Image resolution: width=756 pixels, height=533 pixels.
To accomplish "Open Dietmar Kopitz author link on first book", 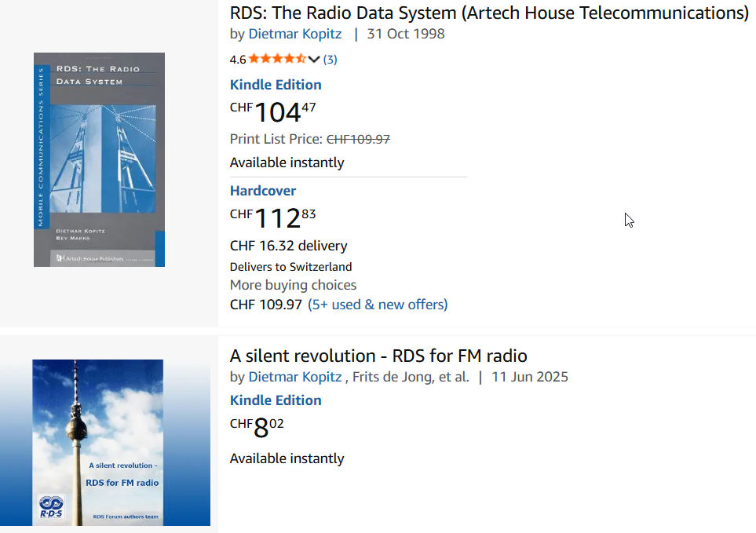I will (x=294, y=35).
